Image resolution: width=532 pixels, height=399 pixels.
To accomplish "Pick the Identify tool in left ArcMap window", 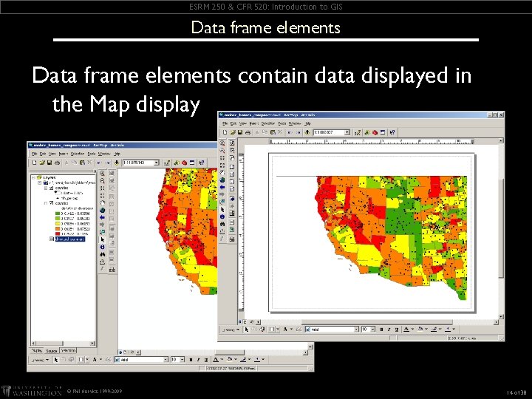I will click(x=102, y=247).
